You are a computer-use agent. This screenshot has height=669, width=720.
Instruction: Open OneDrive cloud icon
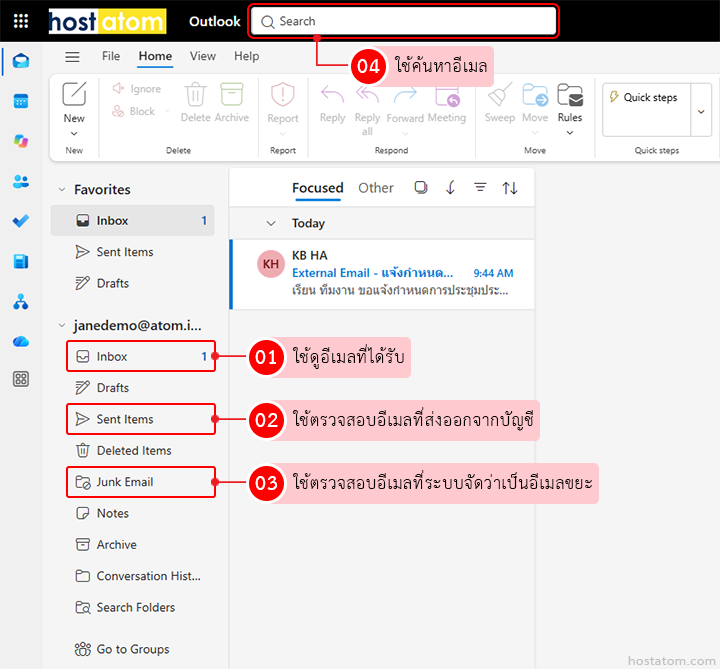(x=21, y=341)
